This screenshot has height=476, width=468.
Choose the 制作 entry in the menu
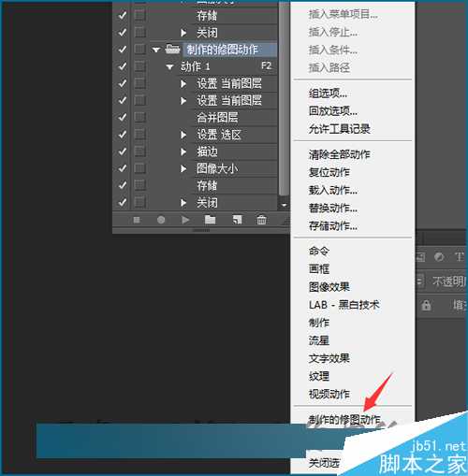[319, 323]
